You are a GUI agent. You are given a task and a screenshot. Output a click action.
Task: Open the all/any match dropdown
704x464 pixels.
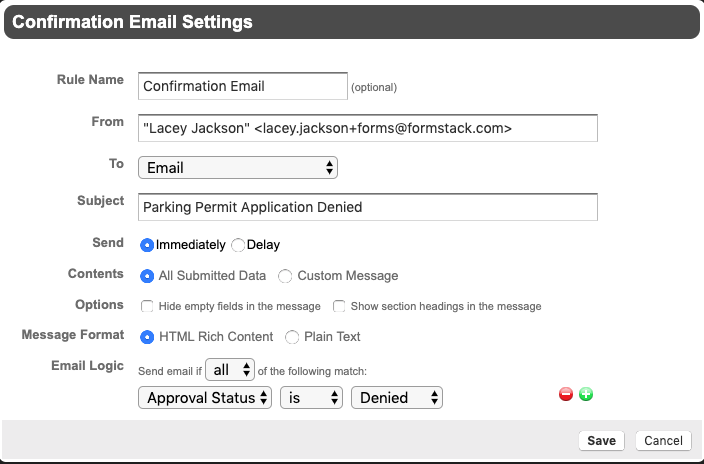click(x=230, y=370)
